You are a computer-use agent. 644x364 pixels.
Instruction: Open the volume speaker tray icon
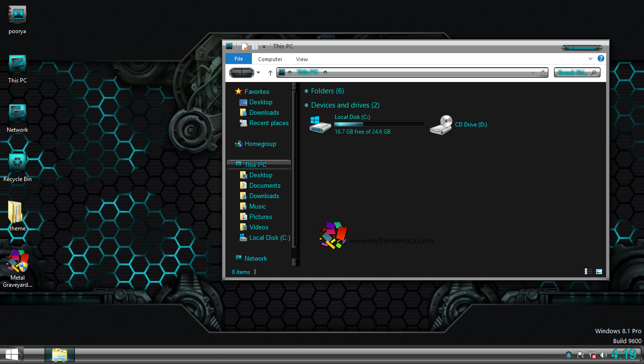[x=603, y=355]
